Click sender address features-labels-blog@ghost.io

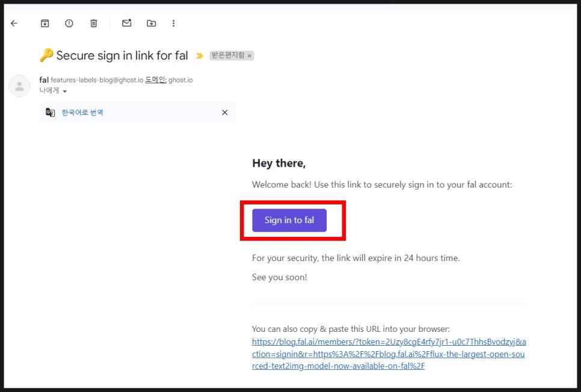click(x=97, y=80)
